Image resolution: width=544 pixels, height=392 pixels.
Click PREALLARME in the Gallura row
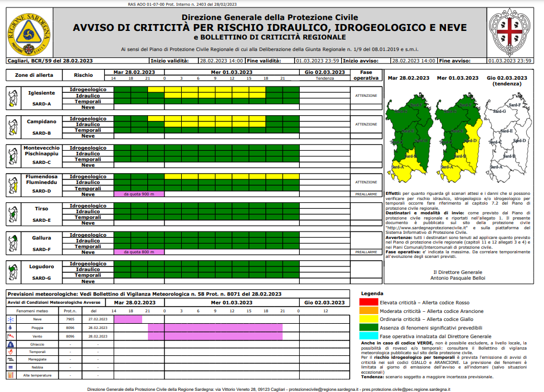coord(366,252)
